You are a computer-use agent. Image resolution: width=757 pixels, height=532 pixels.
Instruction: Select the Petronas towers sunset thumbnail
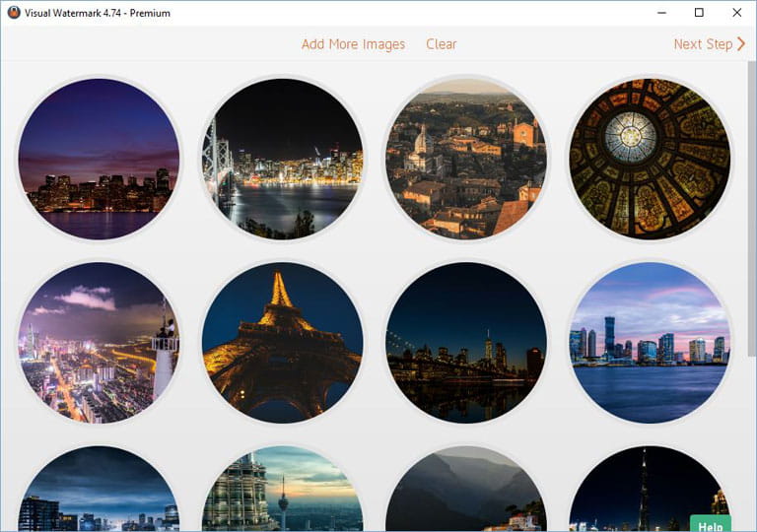pos(283,489)
